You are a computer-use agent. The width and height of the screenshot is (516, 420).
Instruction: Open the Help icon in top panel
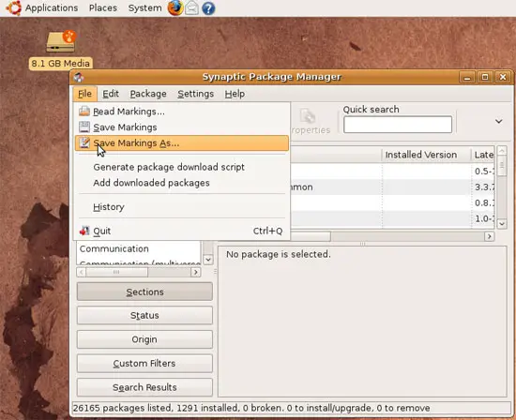[x=208, y=7]
